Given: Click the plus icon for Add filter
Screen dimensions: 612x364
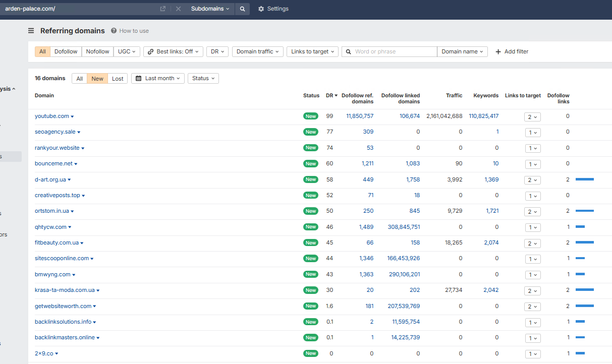Looking at the screenshot, I should point(498,51).
